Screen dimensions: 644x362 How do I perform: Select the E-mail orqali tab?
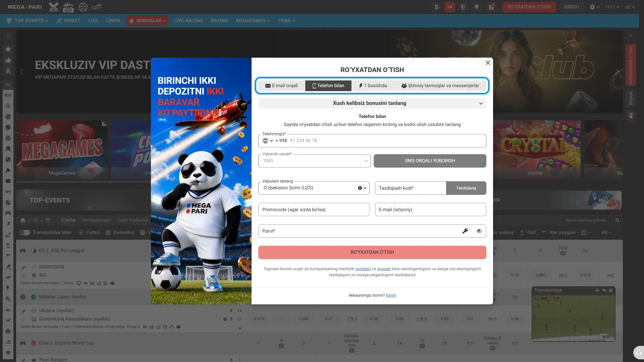(281, 86)
